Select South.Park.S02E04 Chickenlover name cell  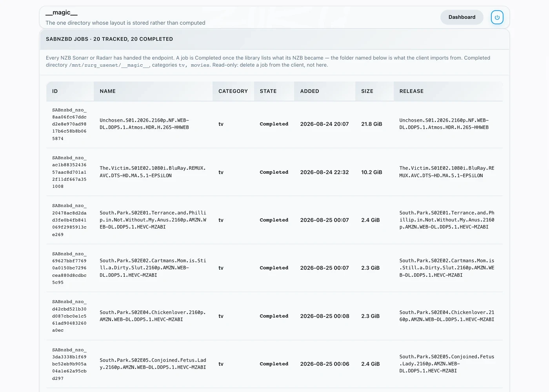[x=153, y=316]
